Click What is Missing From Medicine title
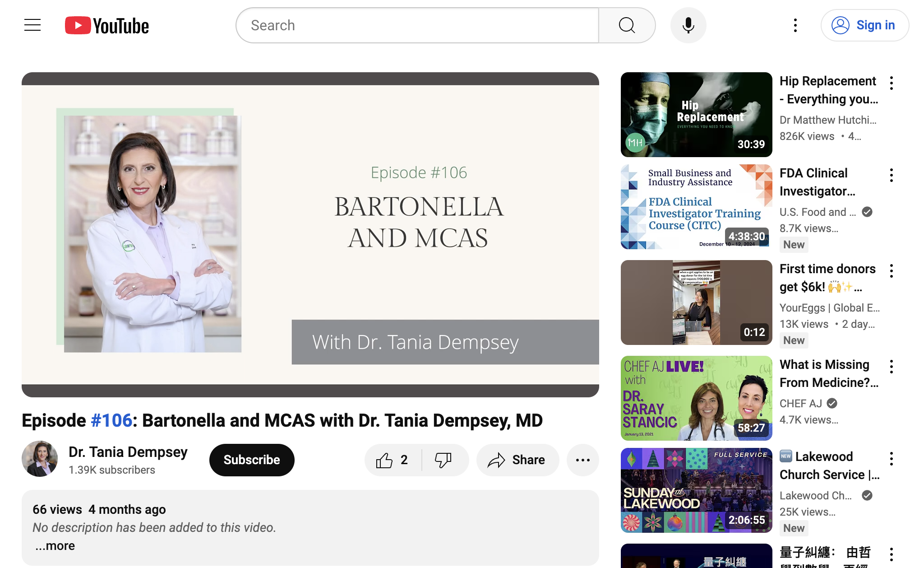 point(829,373)
